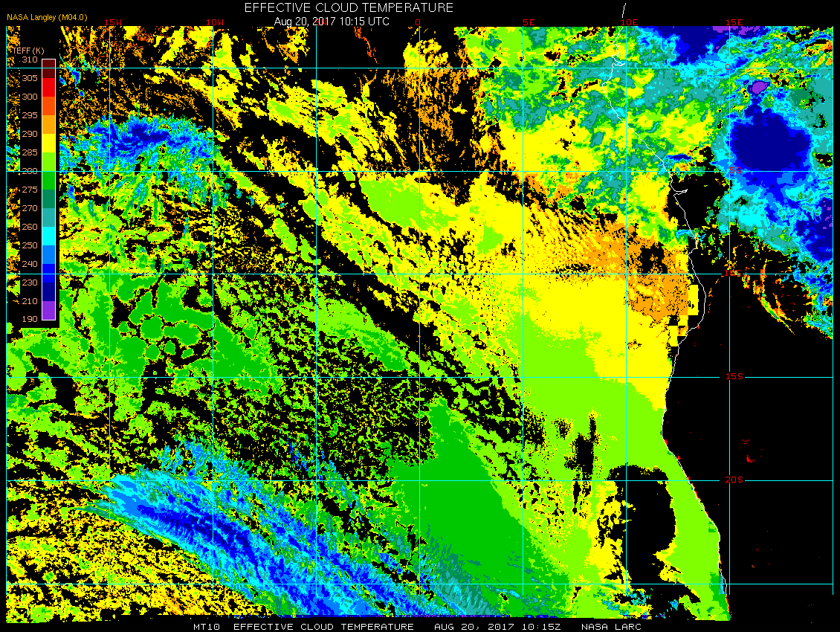840x632 pixels.
Task: Select the light blue 240-250 K legend swatch
Action: (49, 254)
